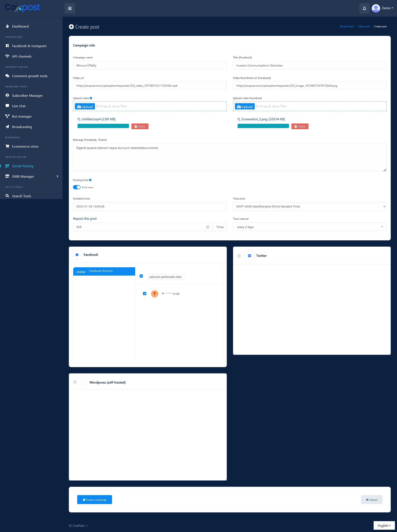The width and height of the screenshot is (397, 532).
Task: Expand the Time interval dropdown
Action: (x=309, y=227)
